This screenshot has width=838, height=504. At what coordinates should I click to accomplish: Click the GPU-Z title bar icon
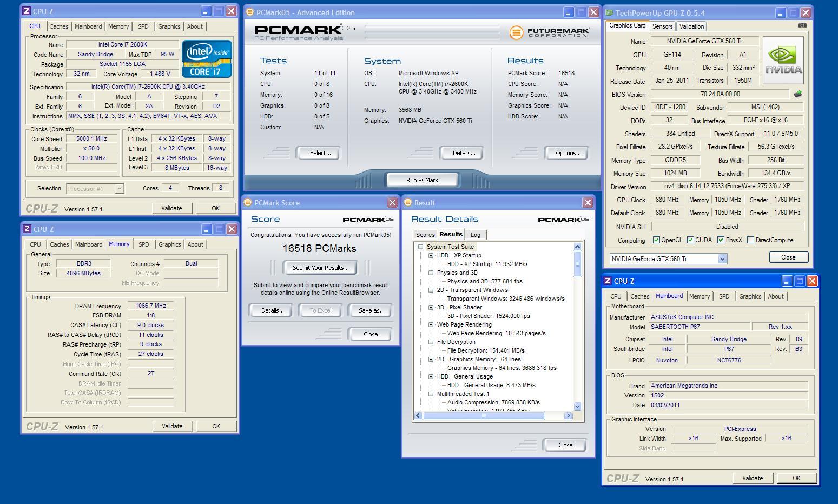pyautogui.click(x=610, y=13)
